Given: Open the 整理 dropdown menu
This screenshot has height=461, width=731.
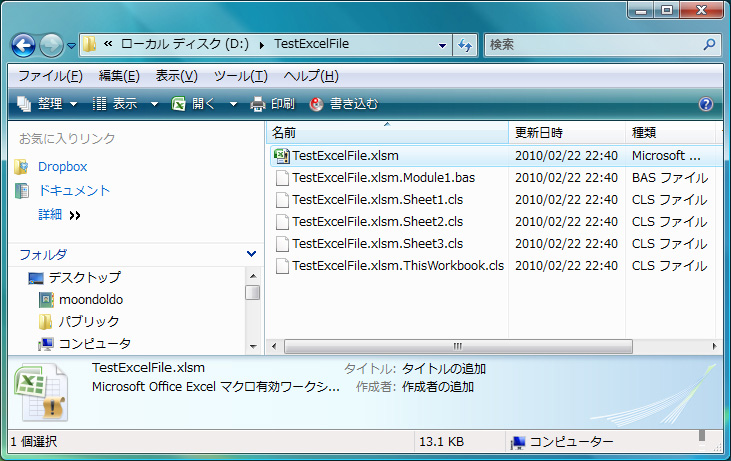Looking at the screenshot, I should pyautogui.click(x=48, y=104).
